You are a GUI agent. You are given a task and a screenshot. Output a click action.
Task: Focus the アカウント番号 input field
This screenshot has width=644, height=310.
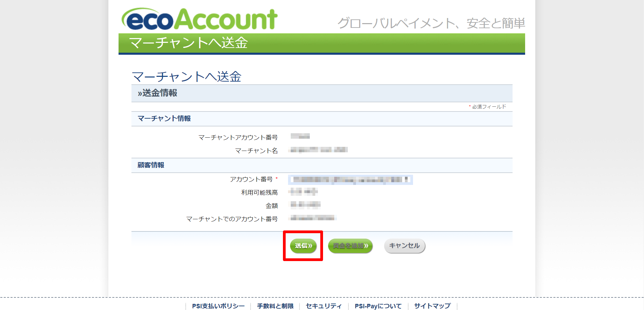pos(351,179)
